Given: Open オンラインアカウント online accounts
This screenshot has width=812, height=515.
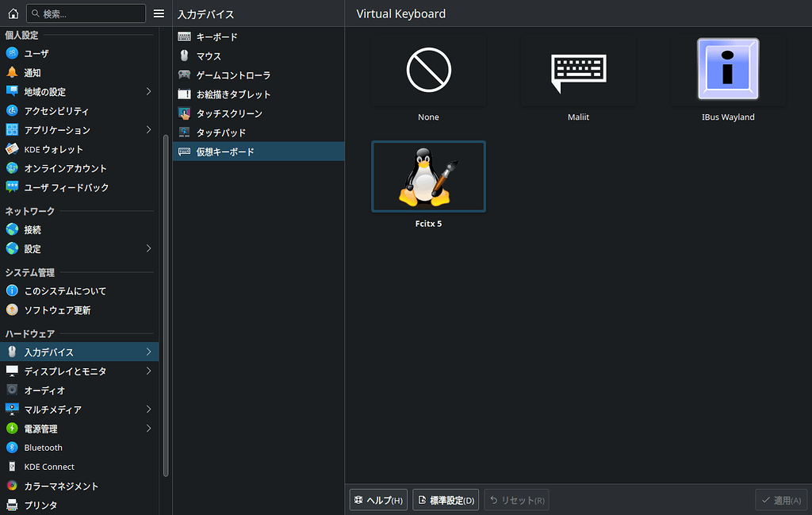Looking at the screenshot, I should pos(79,168).
